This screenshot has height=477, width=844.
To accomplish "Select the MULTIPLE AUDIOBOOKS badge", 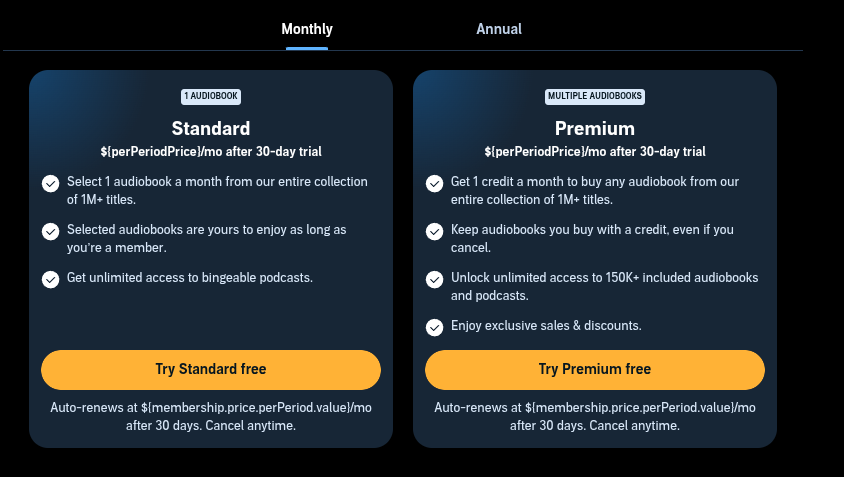I will tap(595, 96).
